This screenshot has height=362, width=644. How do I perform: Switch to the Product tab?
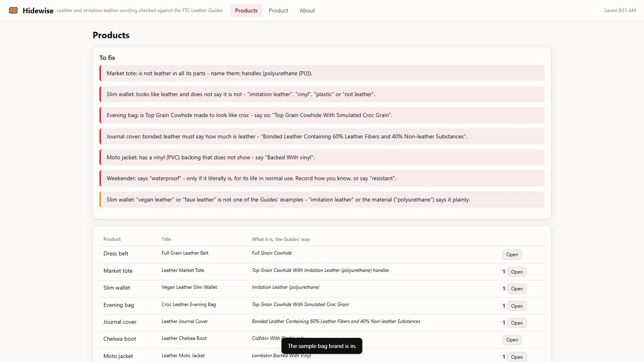click(x=279, y=10)
